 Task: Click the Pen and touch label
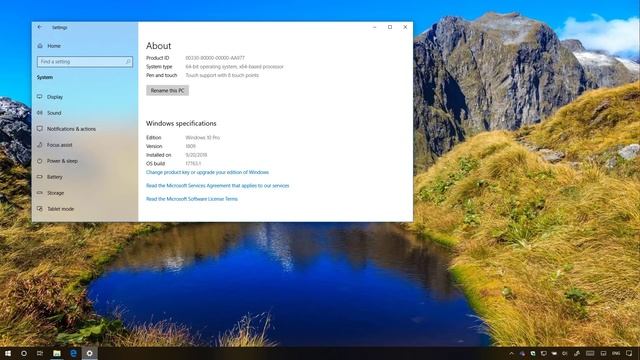click(162, 76)
